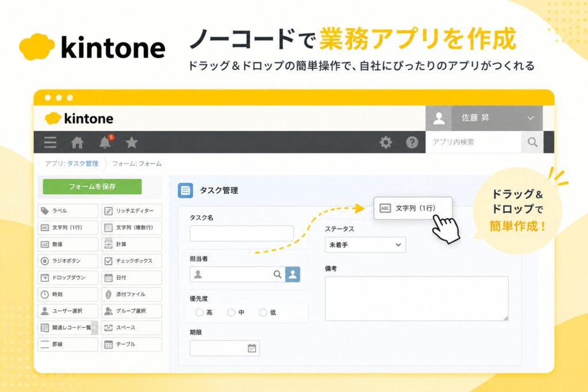Click the blue user picker button in 担当者
Image resolution: width=588 pixels, height=392 pixels.
tap(292, 274)
